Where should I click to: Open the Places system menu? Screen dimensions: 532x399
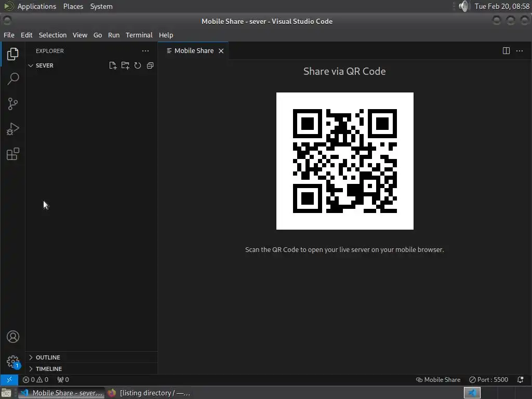[73, 6]
